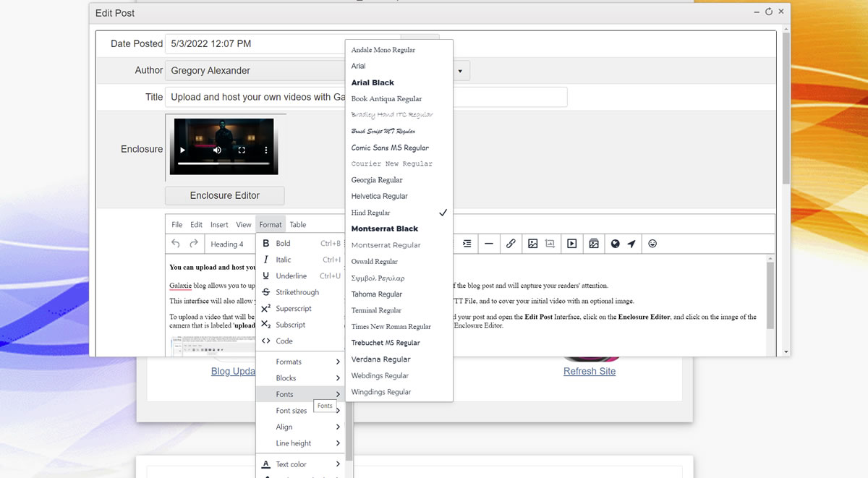The width and height of the screenshot is (868, 478).
Task: Play the enclosure video
Action: (x=183, y=150)
